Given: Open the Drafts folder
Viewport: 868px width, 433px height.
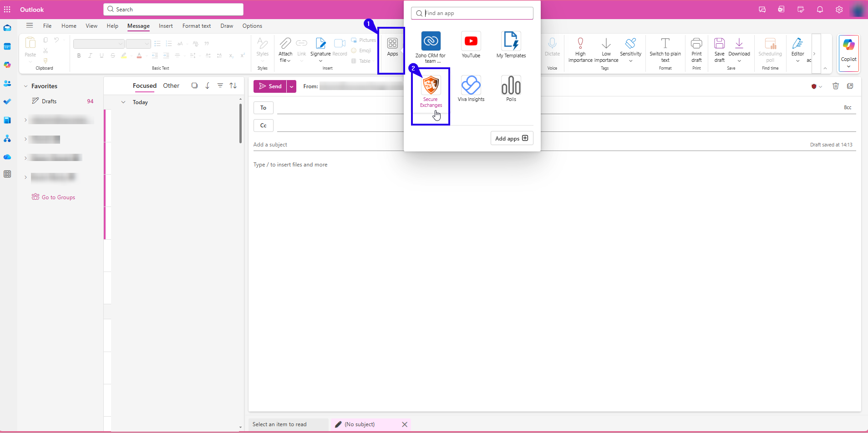Looking at the screenshot, I should 49,101.
